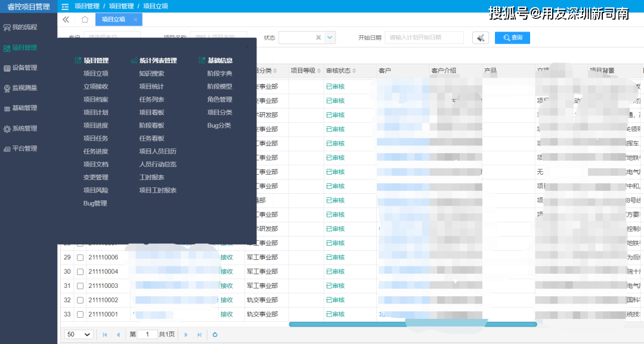Go to the first page icon
This screenshot has height=344, width=644.
pyautogui.click(x=105, y=334)
